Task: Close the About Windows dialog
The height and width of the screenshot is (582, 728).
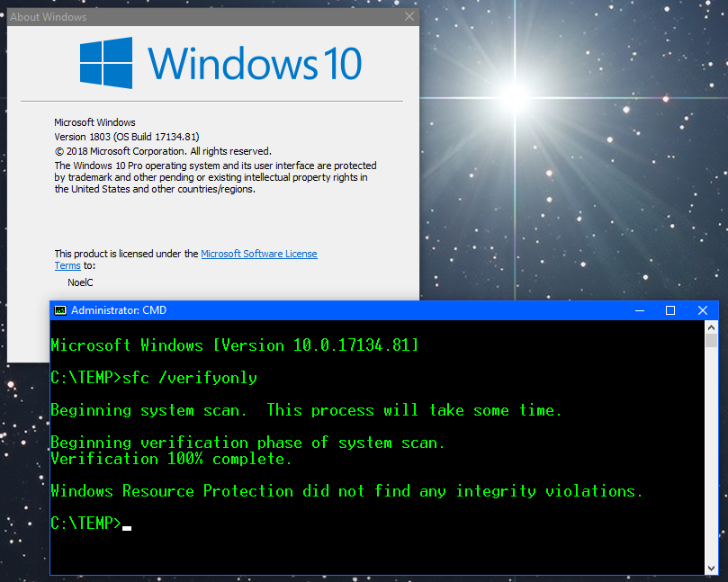Action: [x=410, y=16]
